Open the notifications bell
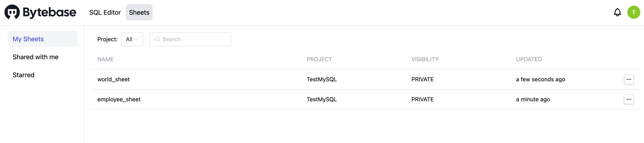 (x=617, y=12)
